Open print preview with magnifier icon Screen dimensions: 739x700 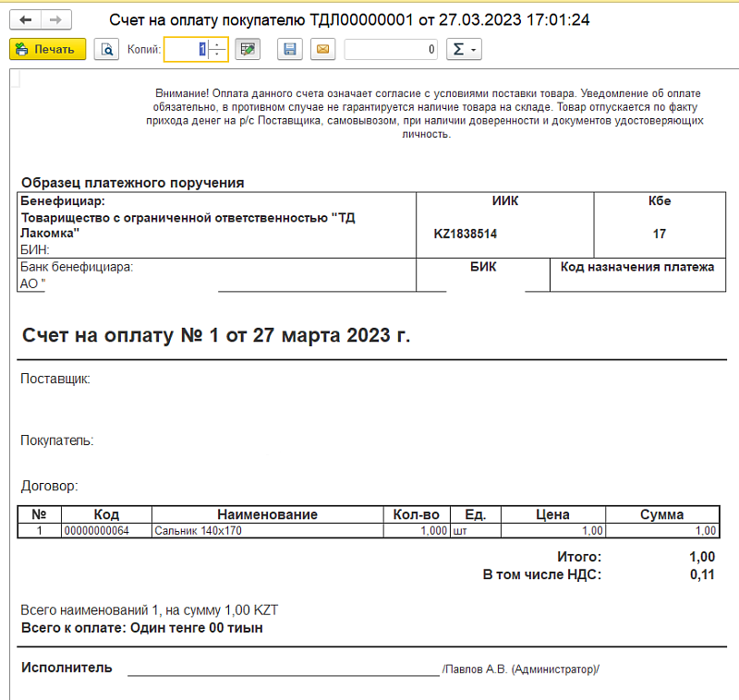coord(107,50)
